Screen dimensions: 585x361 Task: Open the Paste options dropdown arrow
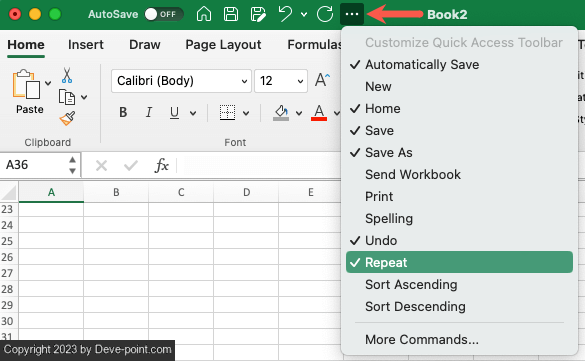pos(48,83)
